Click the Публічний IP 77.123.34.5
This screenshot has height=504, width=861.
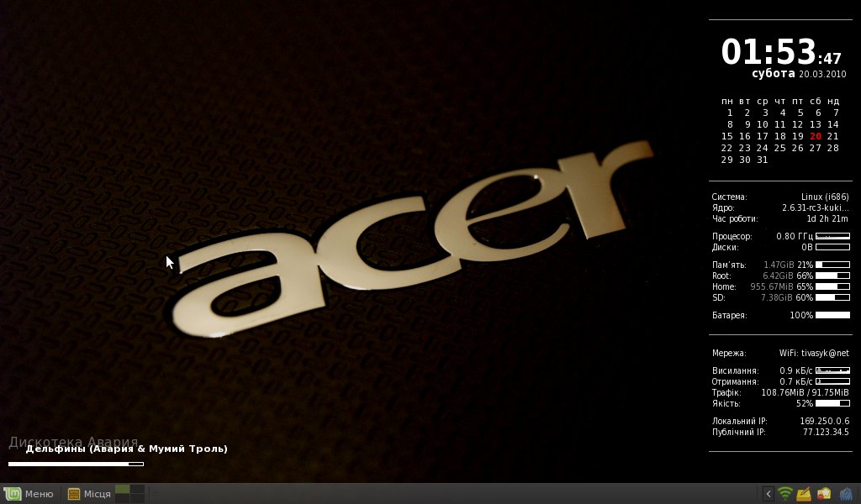[826, 432]
